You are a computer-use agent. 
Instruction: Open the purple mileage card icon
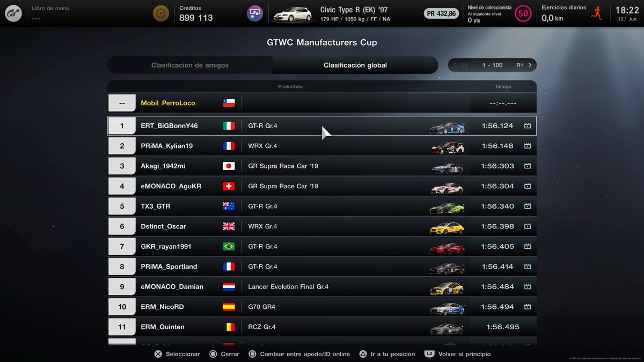[254, 12]
